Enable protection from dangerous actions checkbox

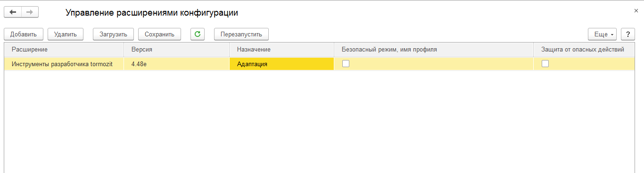point(545,64)
